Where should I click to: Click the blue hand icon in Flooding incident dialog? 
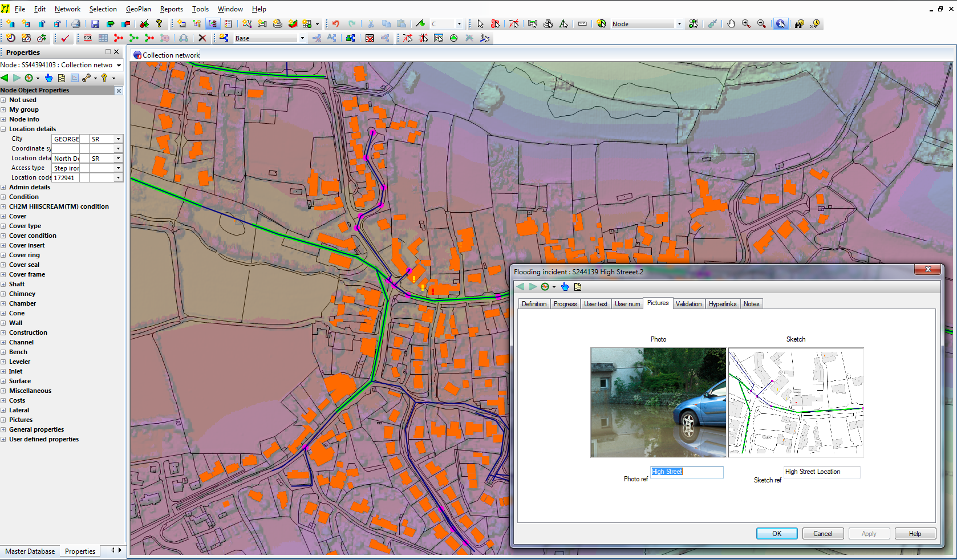(565, 287)
